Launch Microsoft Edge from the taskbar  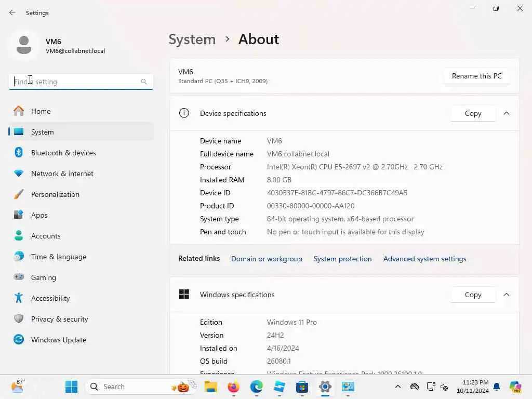[257, 387]
